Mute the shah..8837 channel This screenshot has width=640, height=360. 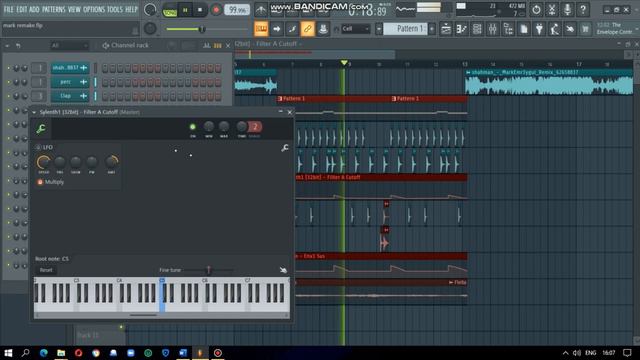pyautogui.click(x=9, y=68)
